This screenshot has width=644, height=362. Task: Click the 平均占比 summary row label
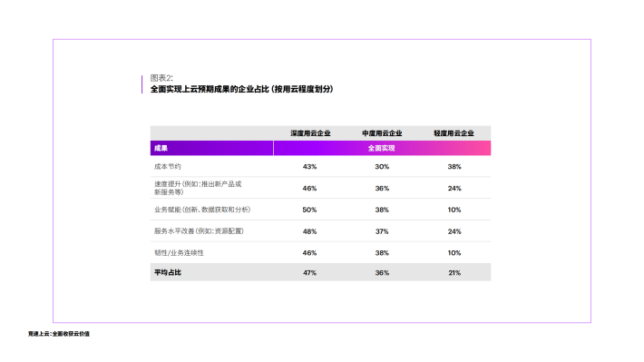(168, 272)
